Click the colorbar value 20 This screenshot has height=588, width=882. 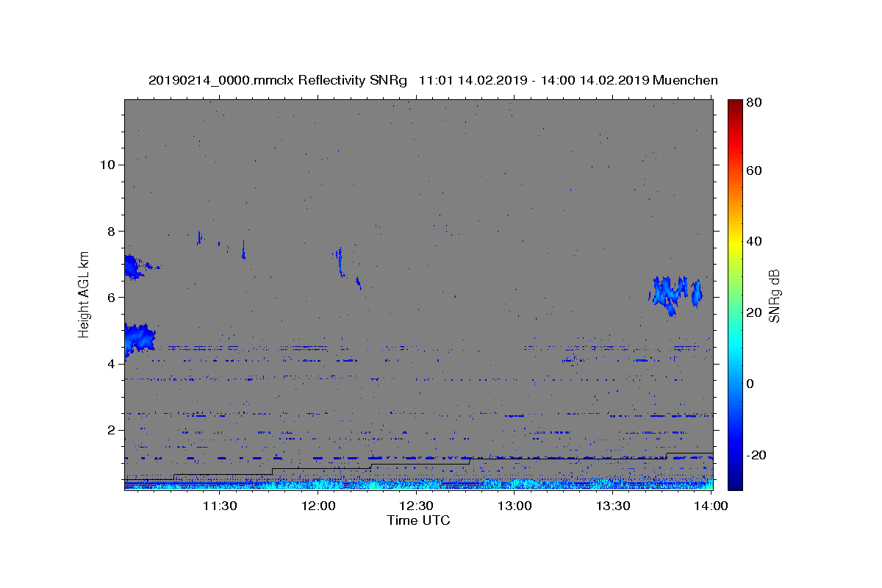pyautogui.click(x=754, y=312)
